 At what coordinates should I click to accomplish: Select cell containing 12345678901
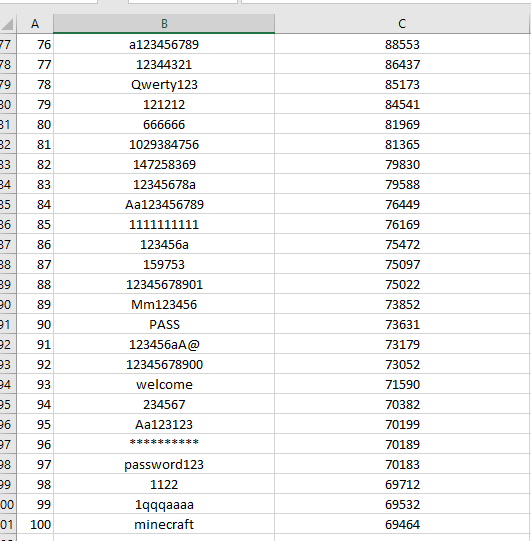coord(164,284)
